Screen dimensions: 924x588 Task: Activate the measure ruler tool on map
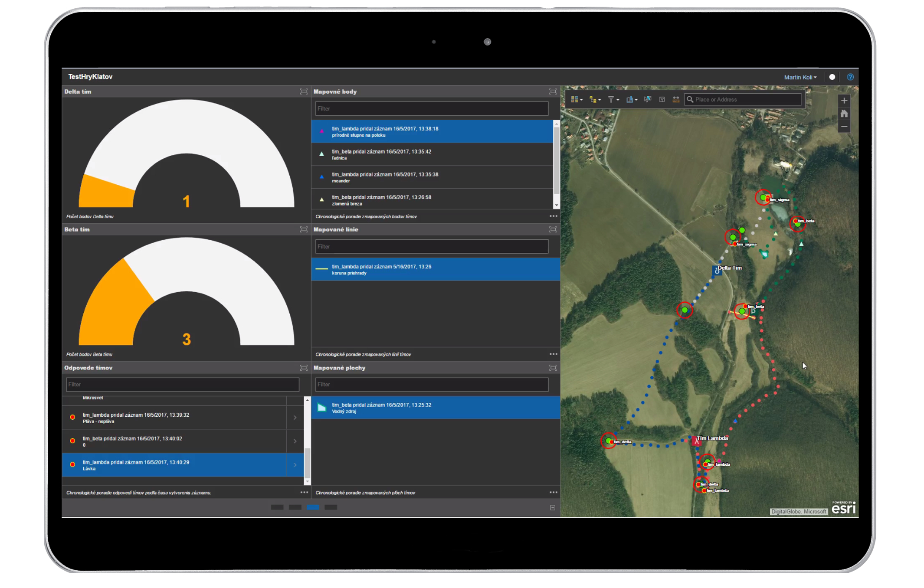click(676, 99)
